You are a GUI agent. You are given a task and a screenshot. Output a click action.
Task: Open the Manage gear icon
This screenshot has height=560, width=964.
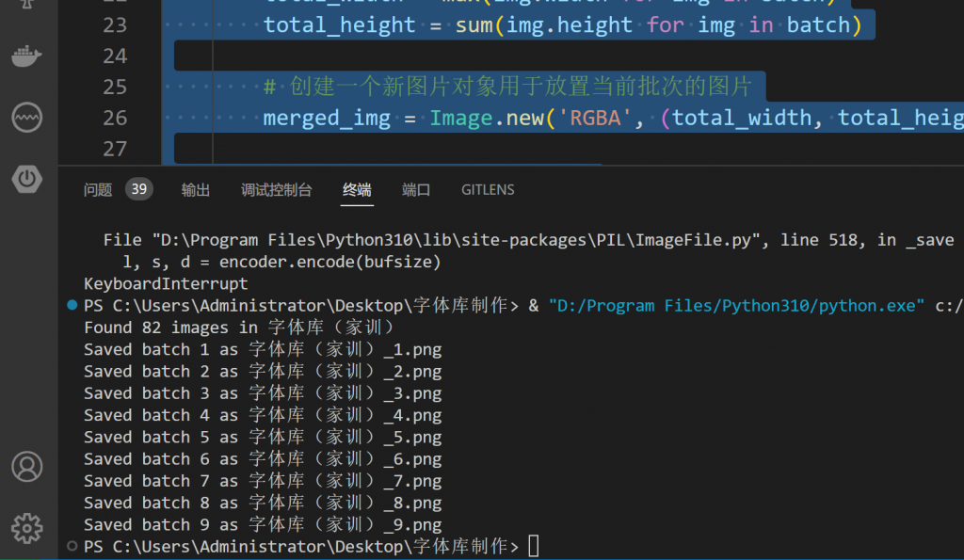click(26, 526)
